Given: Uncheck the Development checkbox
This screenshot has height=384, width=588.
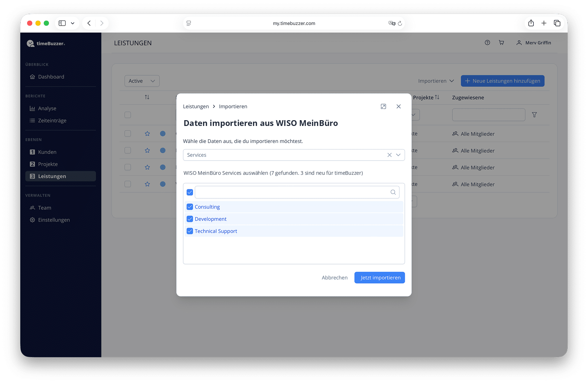Looking at the screenshot, I should tap(190, 219).
